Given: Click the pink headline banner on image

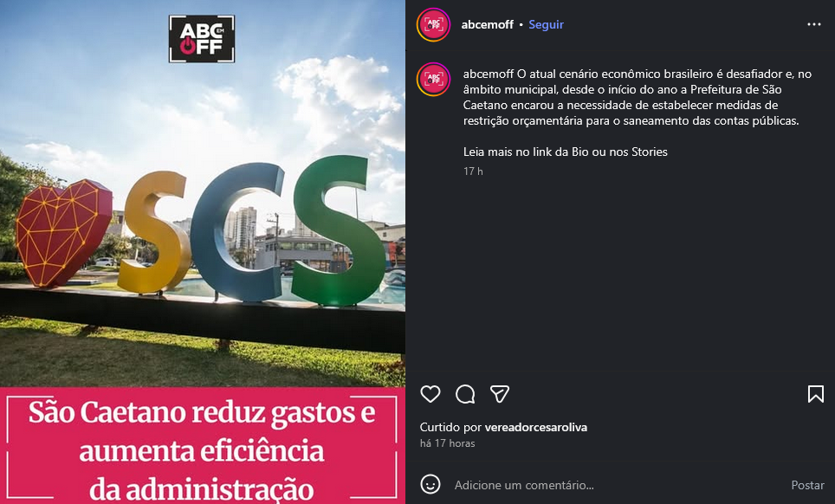Looking at the screenshot, I should (203, 445).
